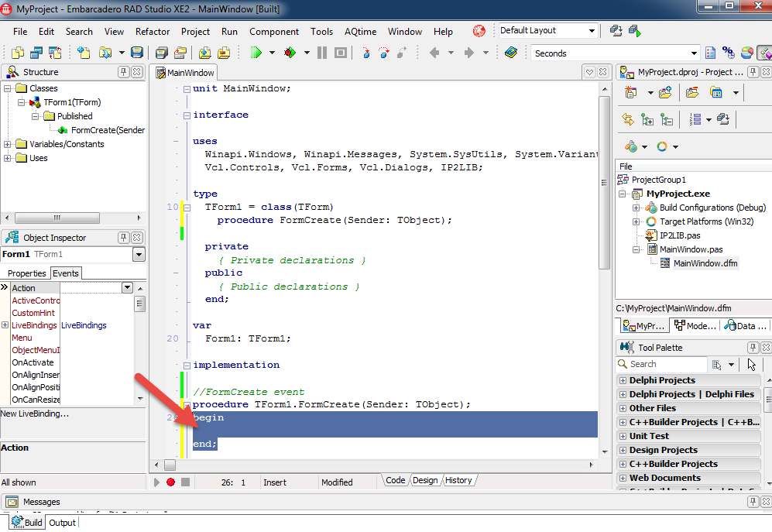Click the Save current desktop layout icon

click(x=616, y=31)
